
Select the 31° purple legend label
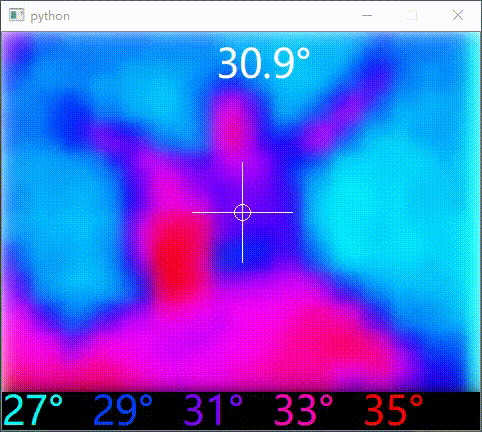click(x=213, y=410)
